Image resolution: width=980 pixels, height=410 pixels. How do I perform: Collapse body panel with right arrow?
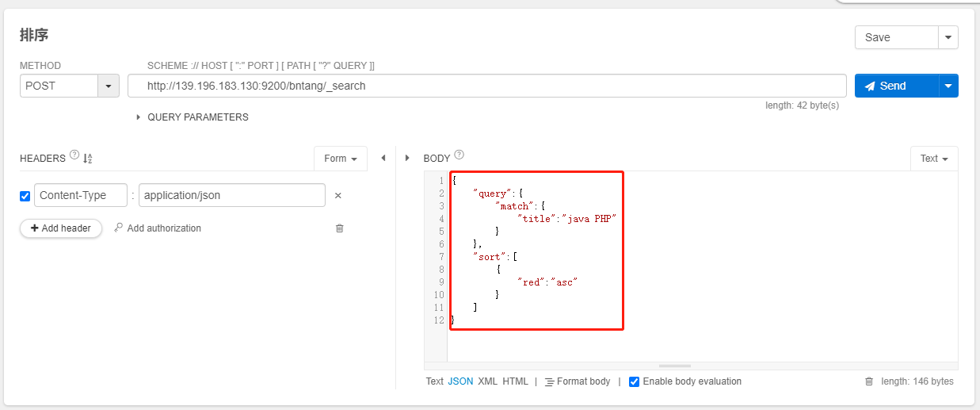408,158
